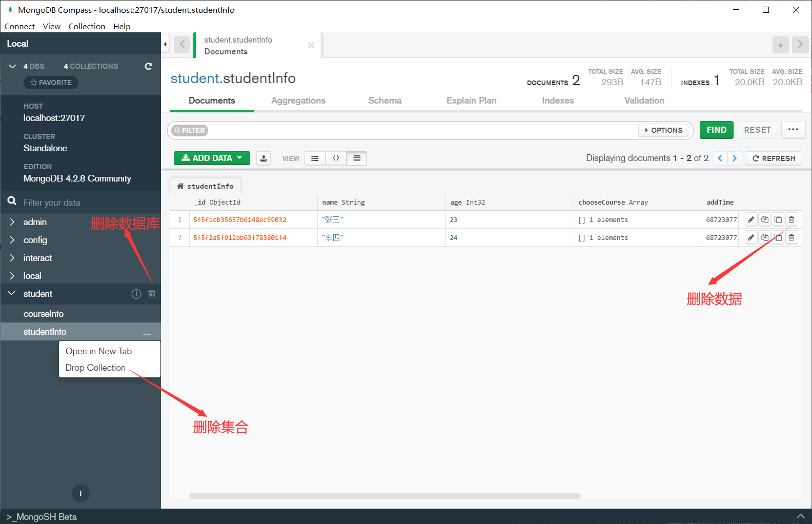Screen dimensions: 812x524
Task: Expand the MongoSH Beta shell panel
Action: click(800, 516)
